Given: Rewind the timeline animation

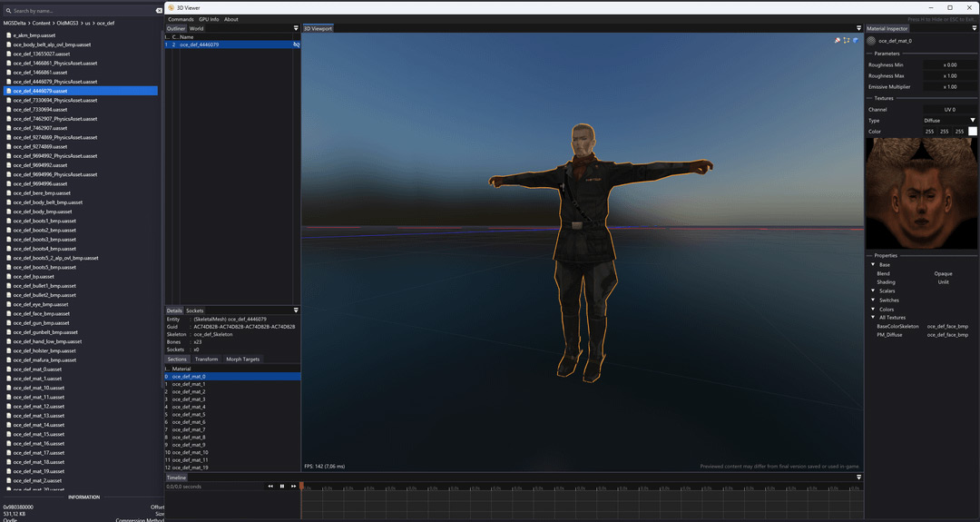Looking at the screenshot, I should 270,487.
